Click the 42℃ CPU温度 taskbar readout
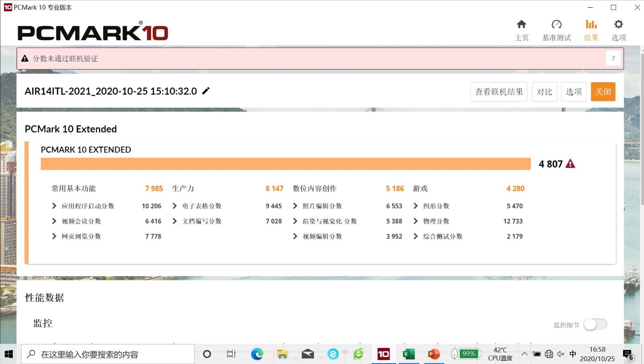The width and height of the screenshot is (644, 364). click(500, 354)
